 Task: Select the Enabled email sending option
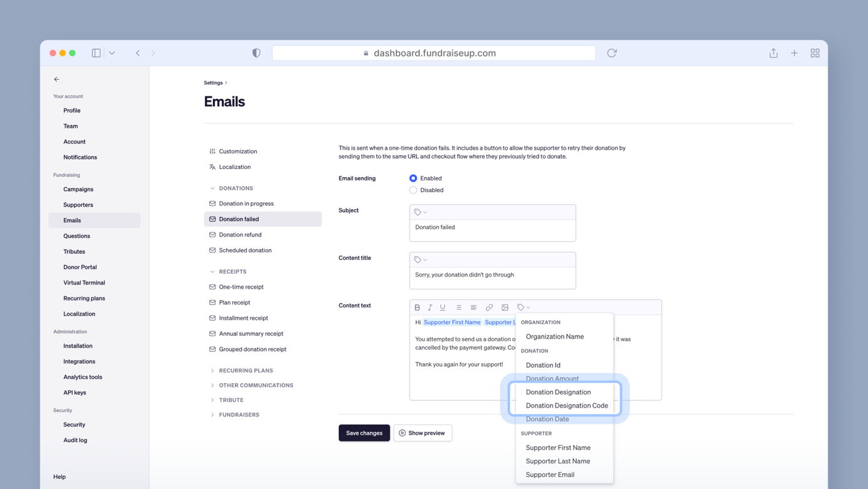point(413,178)
